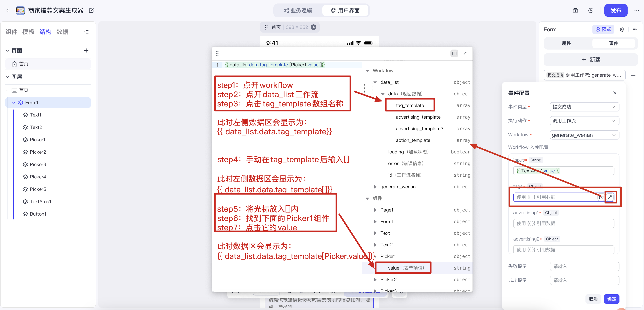Click the back arrow next to app title
Image resolution: width=644 pixels, height=310 pixels.
(x=8, y=10)
